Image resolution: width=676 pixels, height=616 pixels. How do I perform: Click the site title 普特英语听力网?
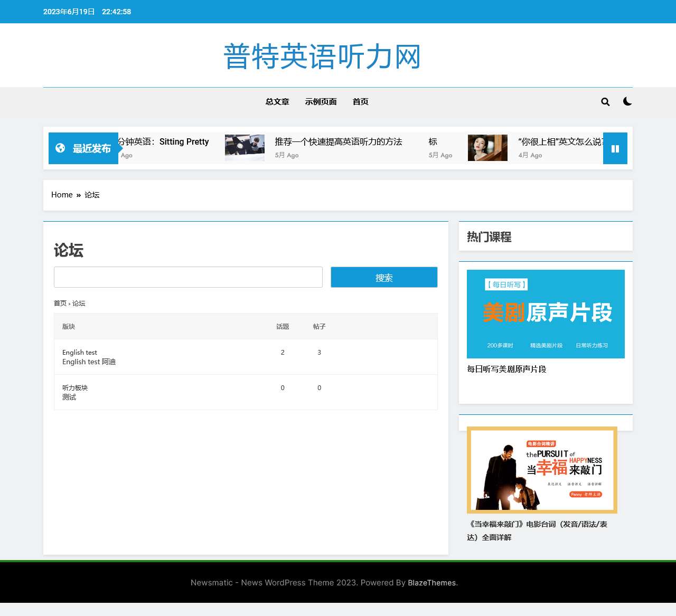click(322, 56)
